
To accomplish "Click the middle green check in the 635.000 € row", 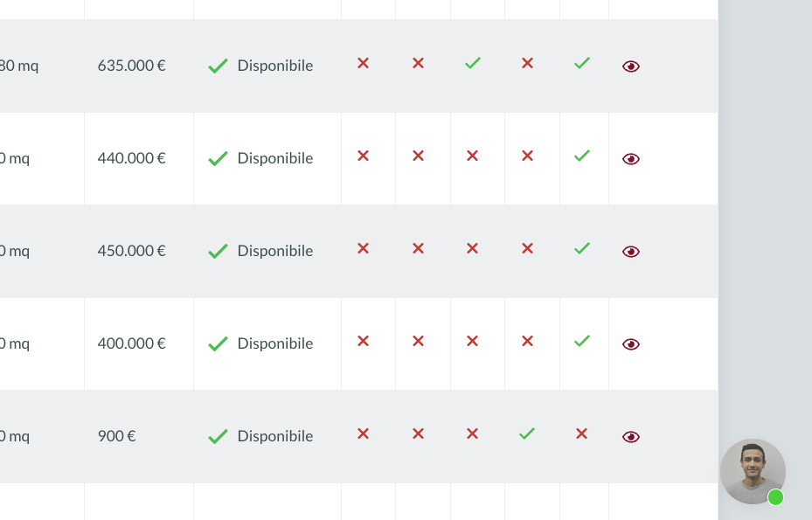I will pyautogui.click(x=473, y=63).
